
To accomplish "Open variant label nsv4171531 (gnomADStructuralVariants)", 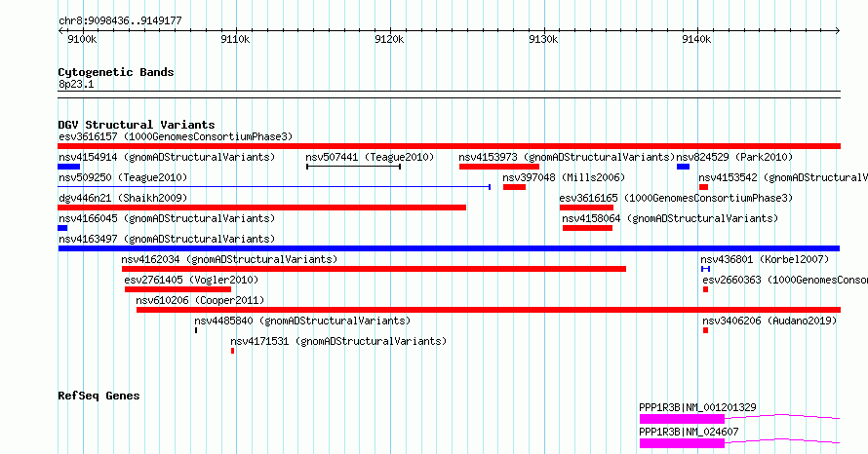I will (x=338, y=341).
